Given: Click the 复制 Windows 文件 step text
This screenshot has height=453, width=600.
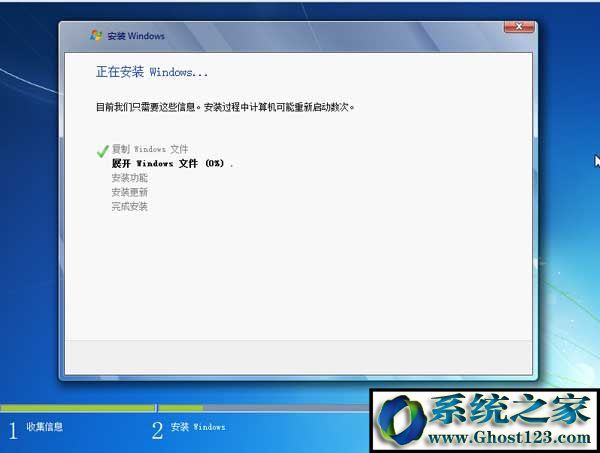Looking at the screenshot, I should [x=150, y=149].
